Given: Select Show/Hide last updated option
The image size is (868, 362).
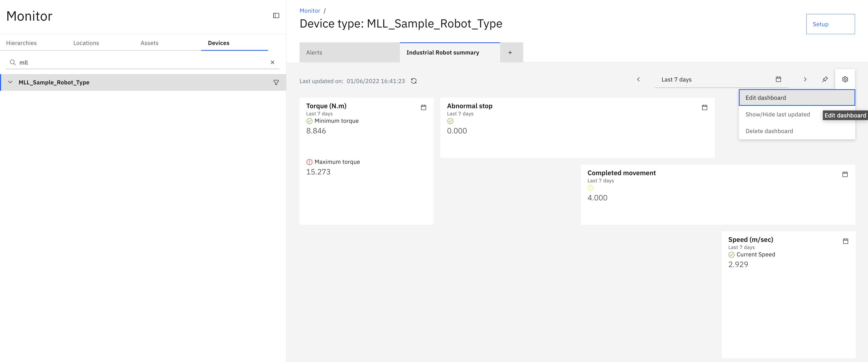Looking at the screenshot, I should [777, 115].
